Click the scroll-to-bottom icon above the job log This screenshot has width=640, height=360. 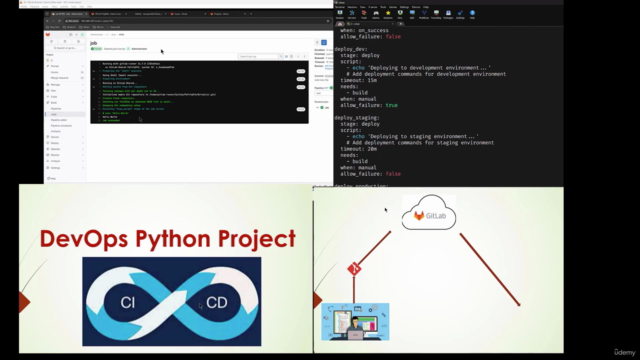click(x=304, y=56)
